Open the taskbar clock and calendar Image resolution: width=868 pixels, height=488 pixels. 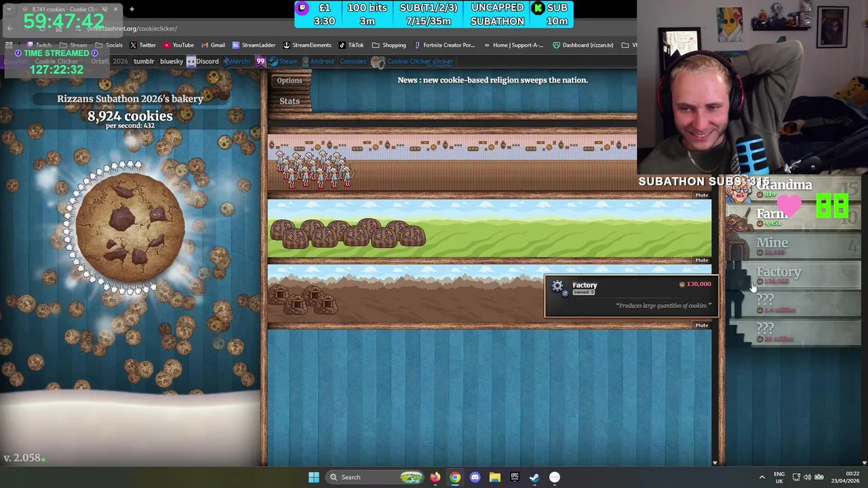[846, 477]
